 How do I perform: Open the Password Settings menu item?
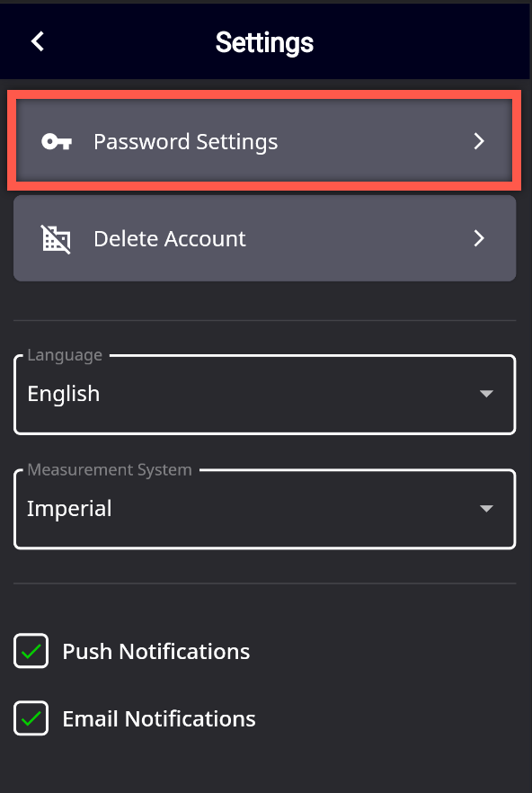[x=264, y=140]
